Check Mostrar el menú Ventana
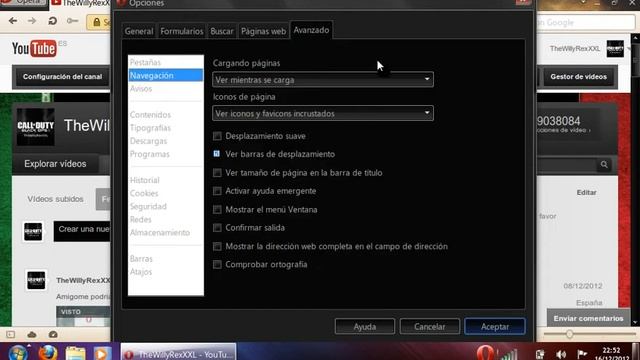Viewport: 640px width, 360px height. tap(217, 209)
